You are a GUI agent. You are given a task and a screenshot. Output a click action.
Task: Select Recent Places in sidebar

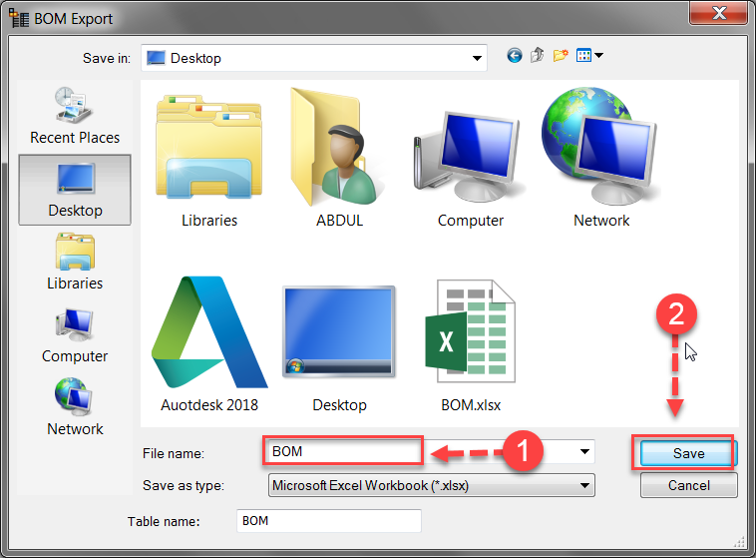[x=75, y=114]
